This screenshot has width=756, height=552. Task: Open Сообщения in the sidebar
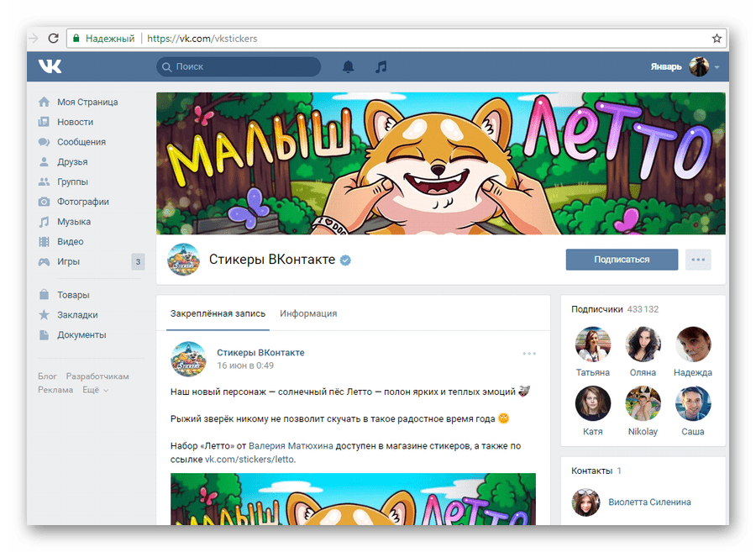(x=81, y=142)
